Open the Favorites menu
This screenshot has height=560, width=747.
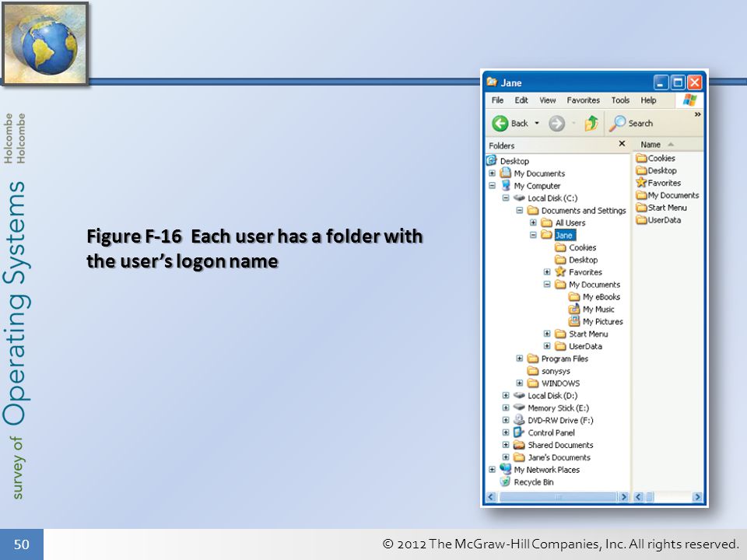pyautogui.click(x=583, y=100)
